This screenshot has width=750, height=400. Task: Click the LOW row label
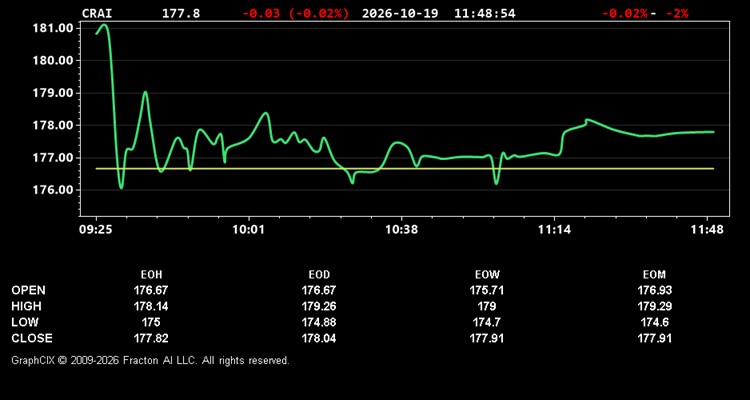pyautogui.click(x=25, y=322)
